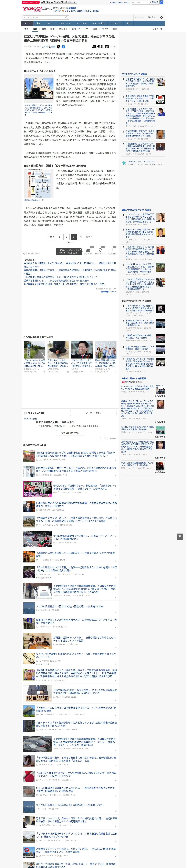Open article 六麓荘でスゴイ家、欲しい
This screenshot has height=868, width=186.
(76, 519)
